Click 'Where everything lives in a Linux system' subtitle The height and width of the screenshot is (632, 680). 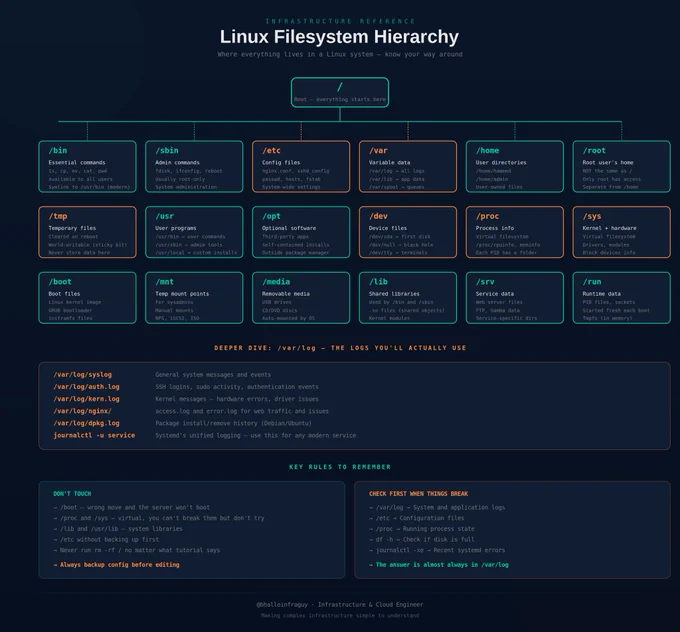click(340, 54)
